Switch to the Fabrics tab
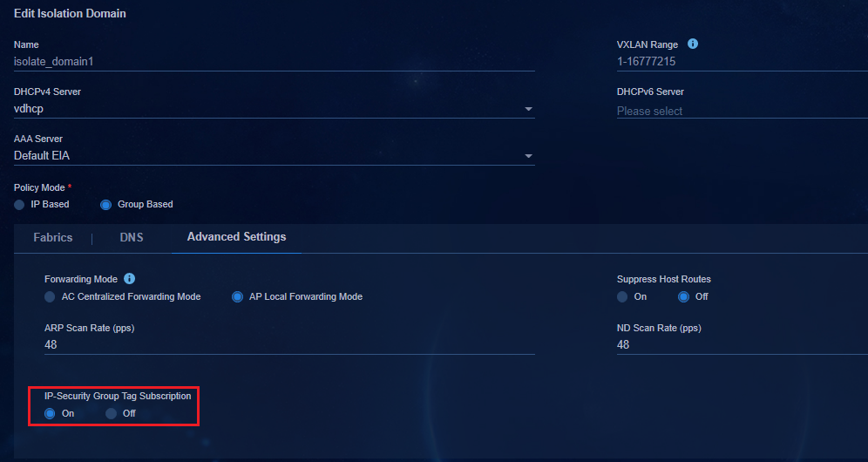This screenshot has width=868, height=462. pyautogui.click(x=52, y=238)
